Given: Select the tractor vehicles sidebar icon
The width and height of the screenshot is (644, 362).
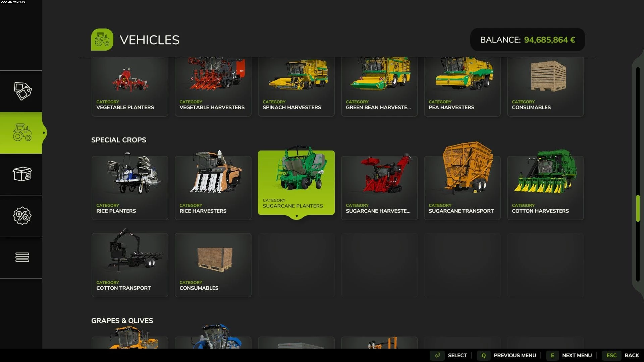Looking at the screenshot, I should (22, 133).
